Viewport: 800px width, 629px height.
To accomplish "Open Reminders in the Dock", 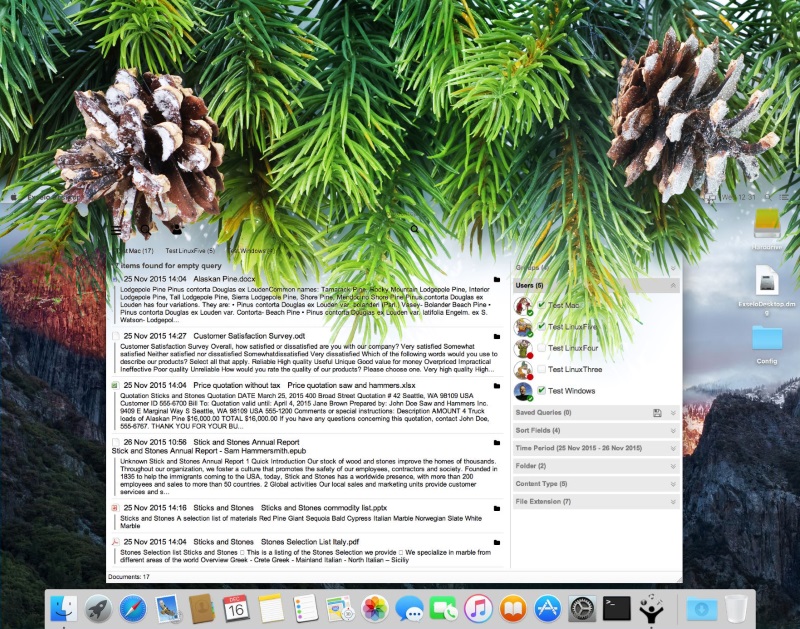I will [x=305, y=609].
